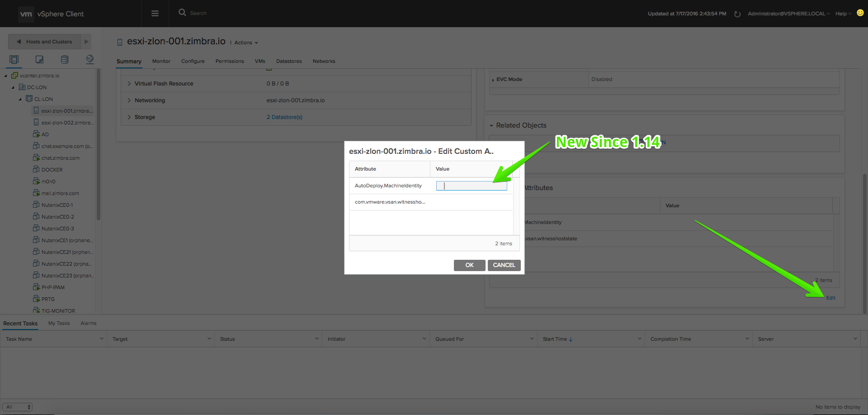Viewport: 868px width, 415px height.
Task: Open Status column filter dropdown
Action: coord(316,339)
